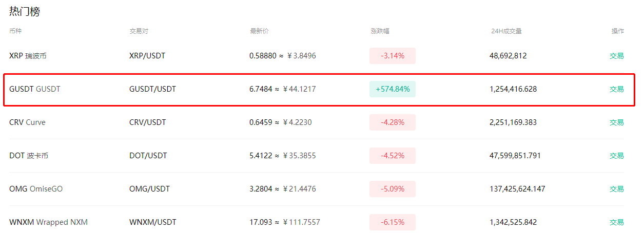
Task: Click 交易 link for XRP row
Action: (x=616, y=56)
